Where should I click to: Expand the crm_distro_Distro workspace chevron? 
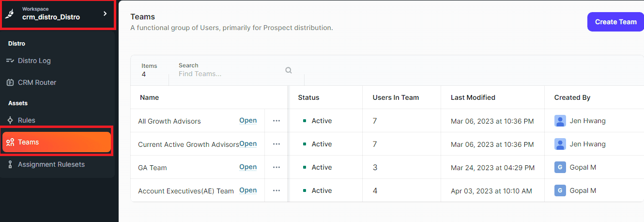pos(105,14)
